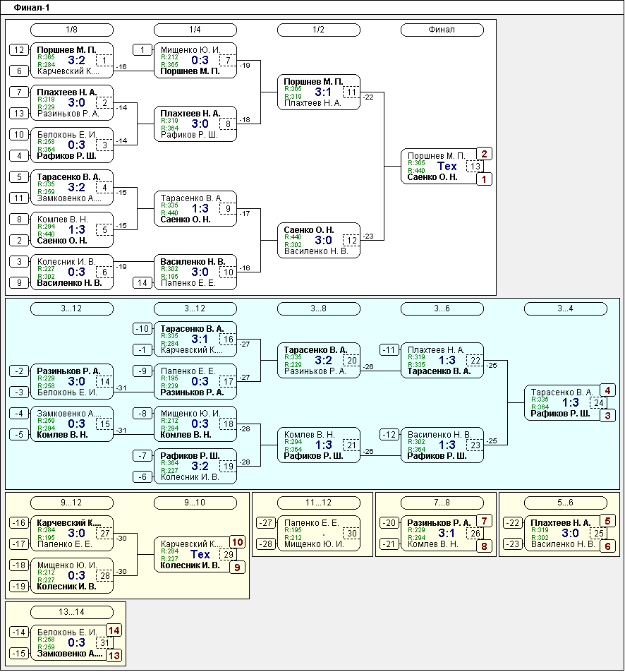625x672 pixels.
Task: Click red place badge 6 beside Василенко Н. В.
Action: coord(607,546)
